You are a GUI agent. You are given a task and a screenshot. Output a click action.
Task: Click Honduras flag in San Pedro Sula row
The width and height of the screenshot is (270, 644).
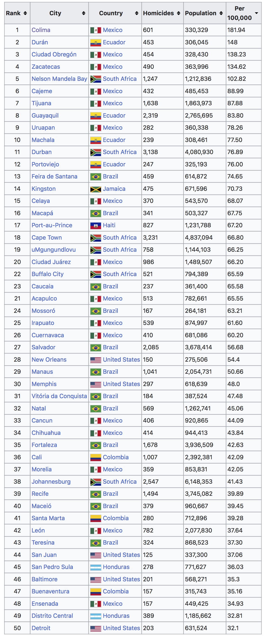pos(96,567)
